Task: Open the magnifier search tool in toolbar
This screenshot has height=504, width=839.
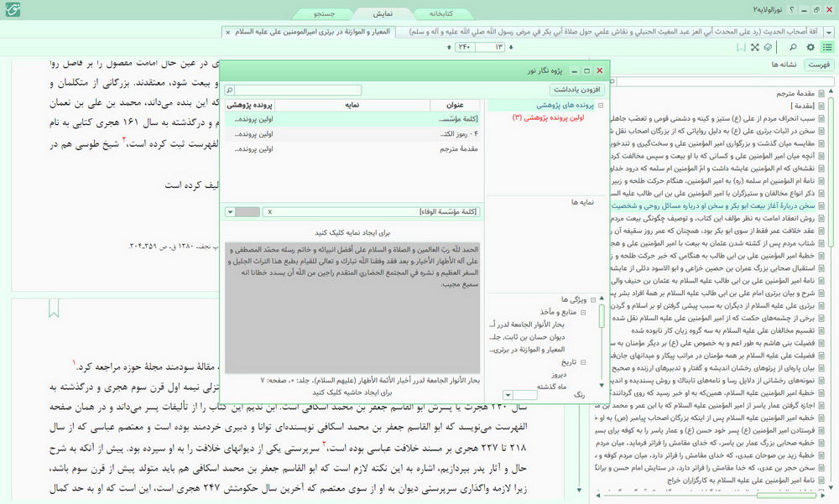Action: pyautogui.click(x=793, y=48)
